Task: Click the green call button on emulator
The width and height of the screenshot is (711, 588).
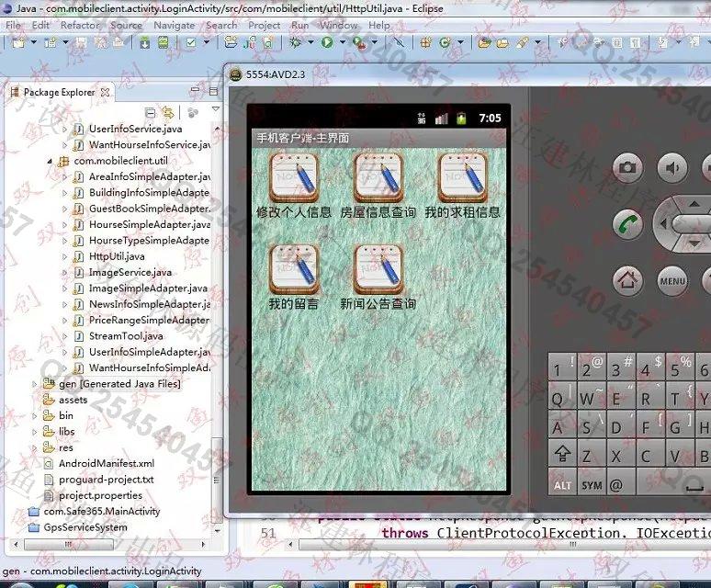Action: coord(628,224)
